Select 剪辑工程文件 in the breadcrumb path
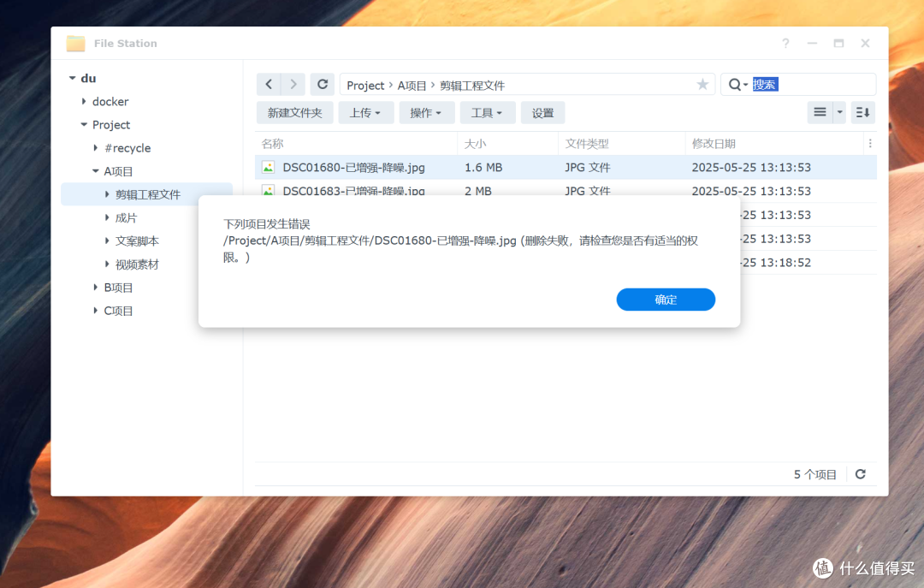 coord(472,86)
